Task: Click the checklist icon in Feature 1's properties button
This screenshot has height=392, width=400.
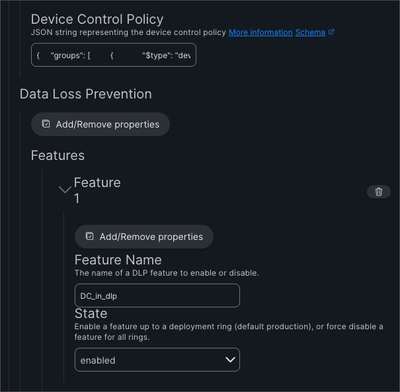Action: 90,236
